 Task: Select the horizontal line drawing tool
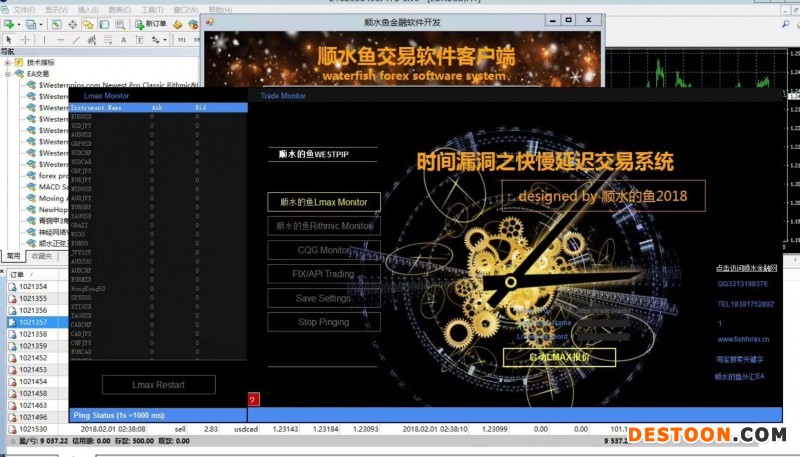[x=60, y=39]
